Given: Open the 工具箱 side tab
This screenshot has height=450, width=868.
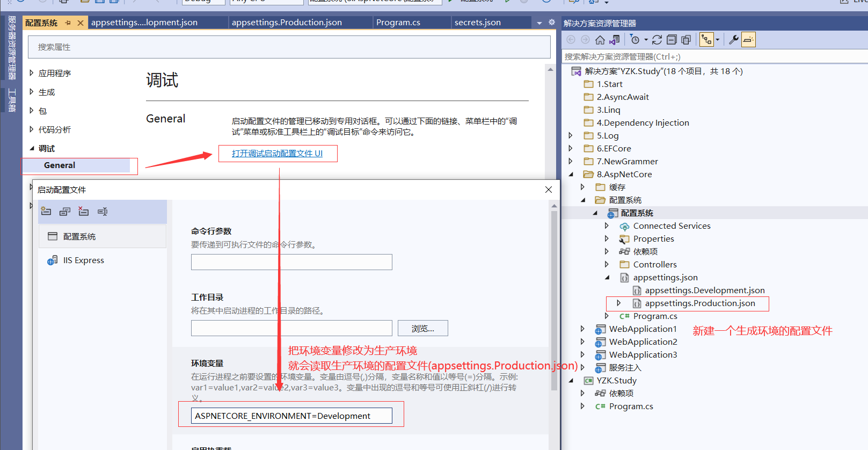Looking at the screenshot, I should click(x=11, y=100).
